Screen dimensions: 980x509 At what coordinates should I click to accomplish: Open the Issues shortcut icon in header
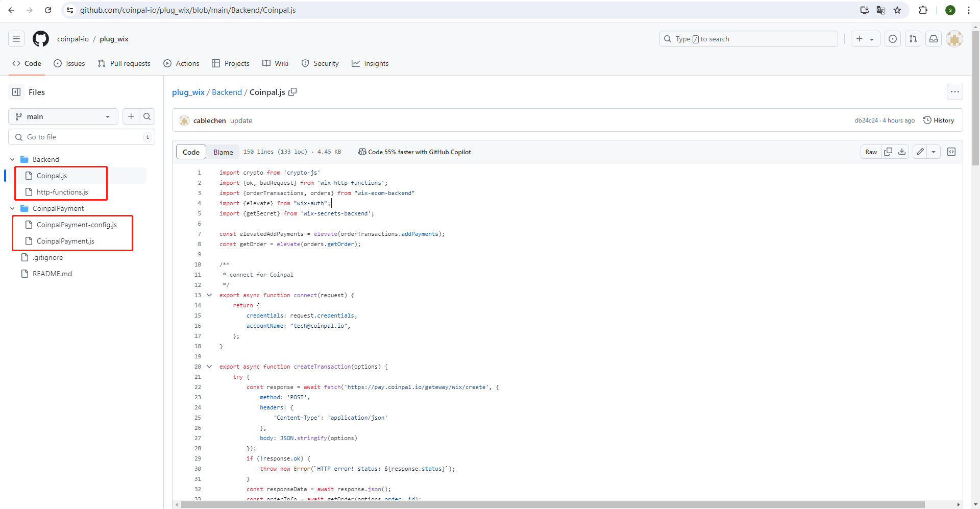(893, 39)
